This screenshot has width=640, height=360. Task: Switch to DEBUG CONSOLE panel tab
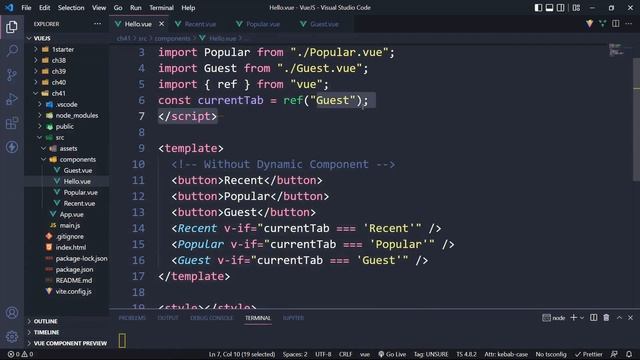pyautogui.click(x=211, y=318)
